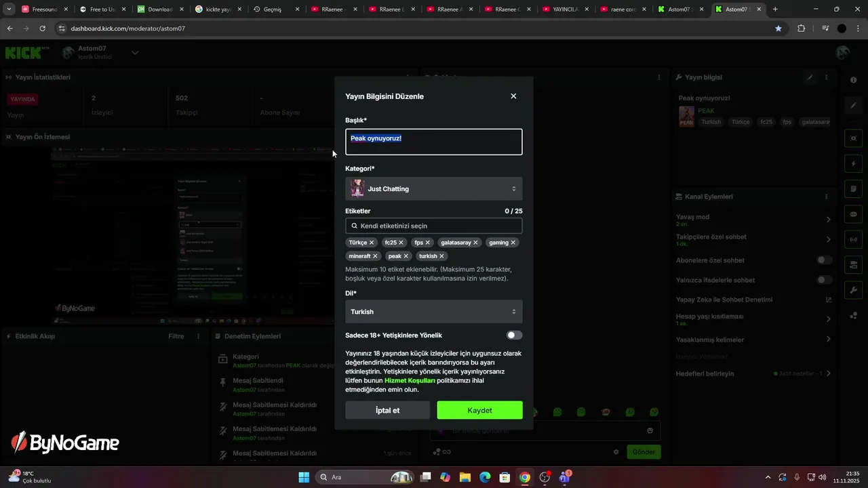The width and height of the screenshot is (868, 488).
Task: Open Yapay Zeka ile Sohbet Denetimi chart icon
Action: point(828,300)
